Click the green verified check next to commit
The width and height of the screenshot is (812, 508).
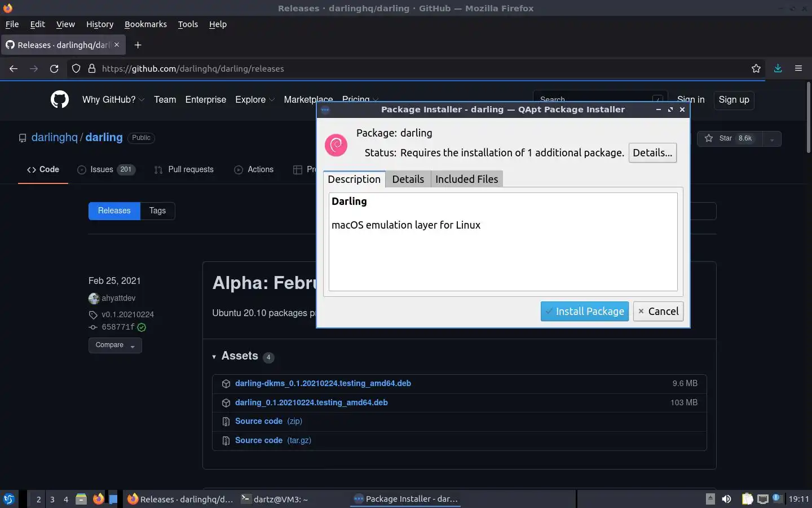click(x=142, y=327)
